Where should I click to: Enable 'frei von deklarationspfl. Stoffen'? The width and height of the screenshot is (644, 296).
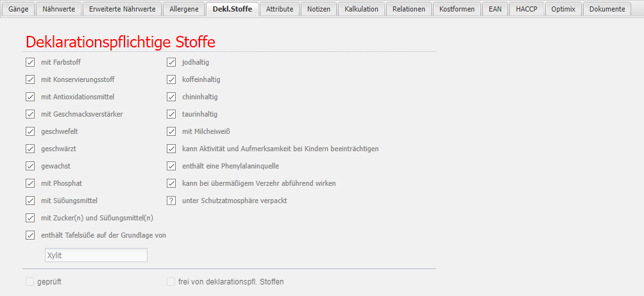coord(171,281)
